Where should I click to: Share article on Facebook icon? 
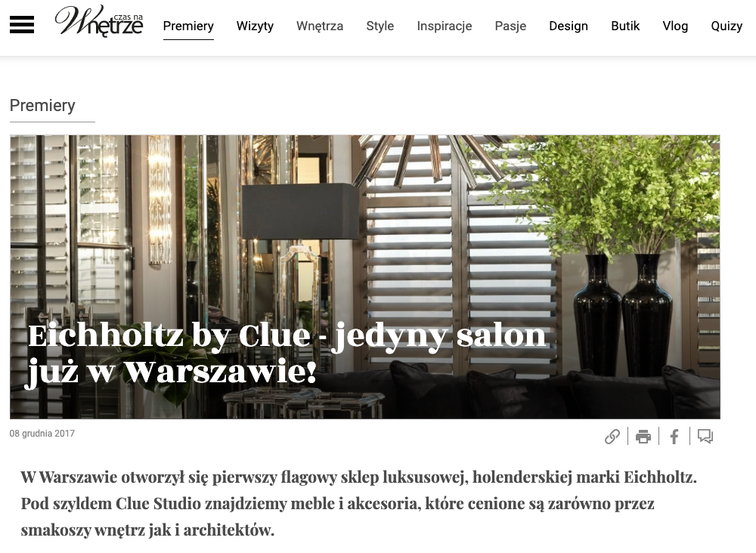point(674,437)
